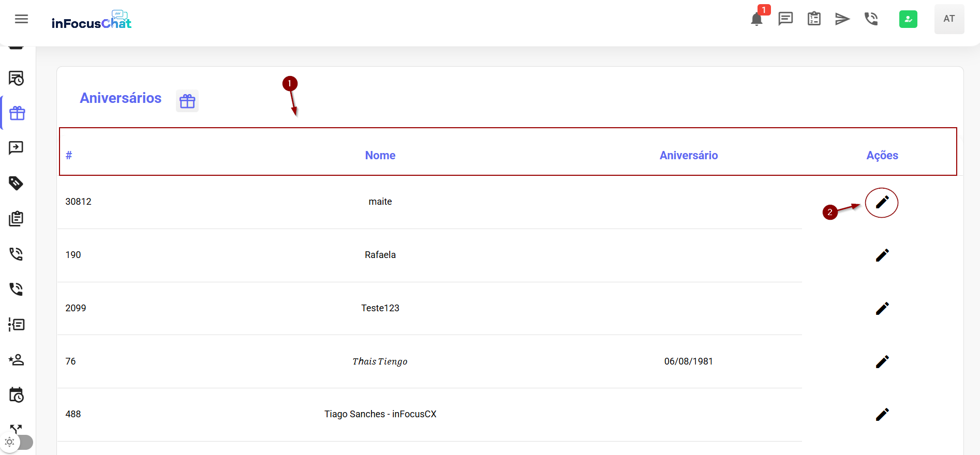The height and width of the screenshot is (455, 980).
Task: Open the add starred contact sidebar icon
Action: pos(16,360)
